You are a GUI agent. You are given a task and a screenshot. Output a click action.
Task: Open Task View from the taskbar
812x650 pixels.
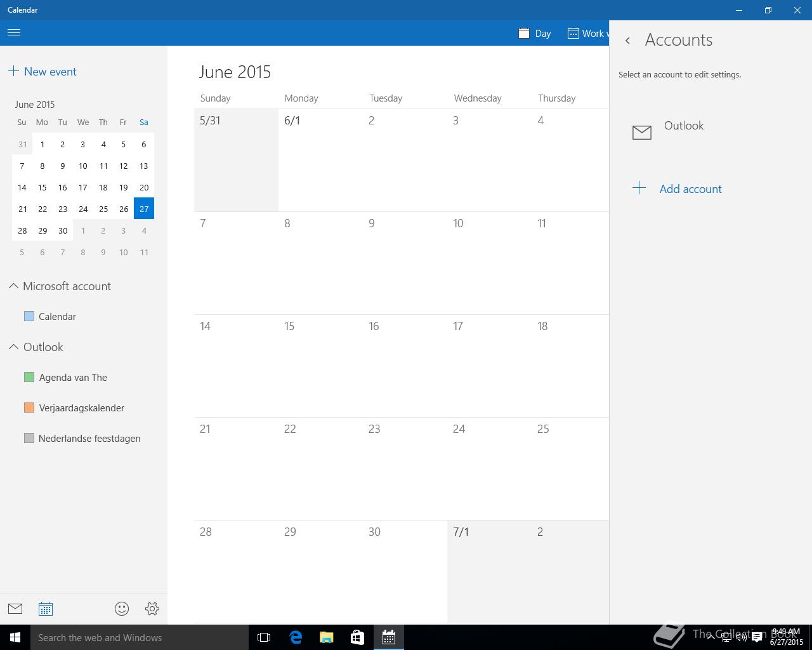pyautogui.click(x=264, y=637)
